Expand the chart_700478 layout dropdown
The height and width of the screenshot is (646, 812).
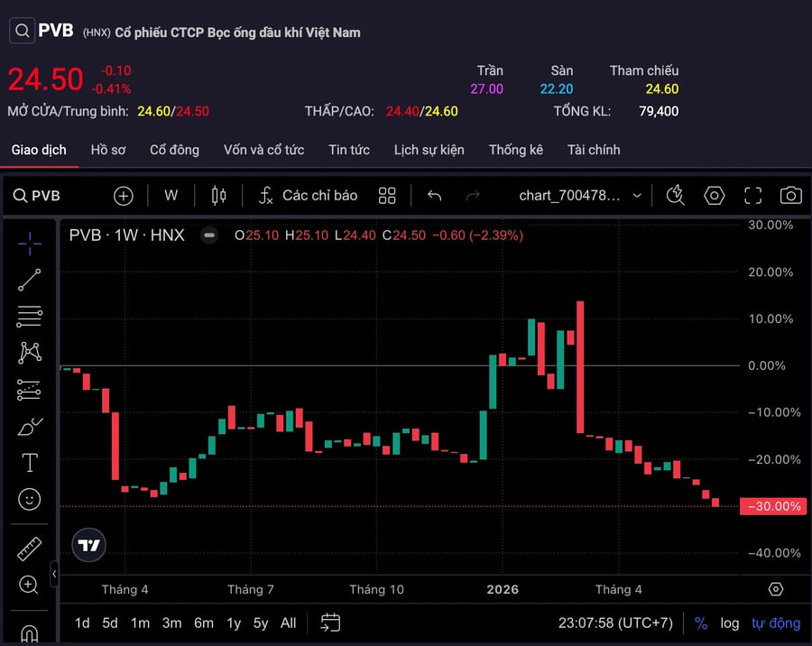[x=580, y=195]
